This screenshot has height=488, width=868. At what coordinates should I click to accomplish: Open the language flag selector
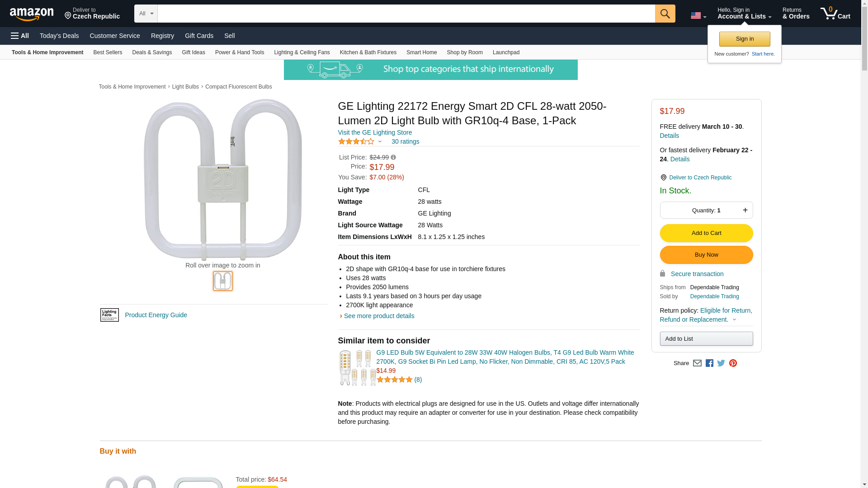pos(698,16)
